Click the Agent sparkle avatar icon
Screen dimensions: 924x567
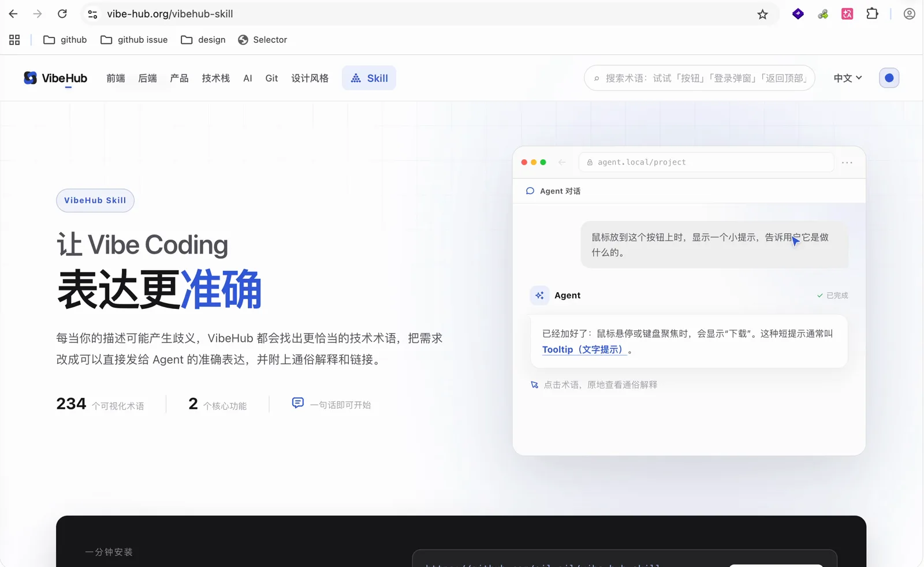(539, 295)
